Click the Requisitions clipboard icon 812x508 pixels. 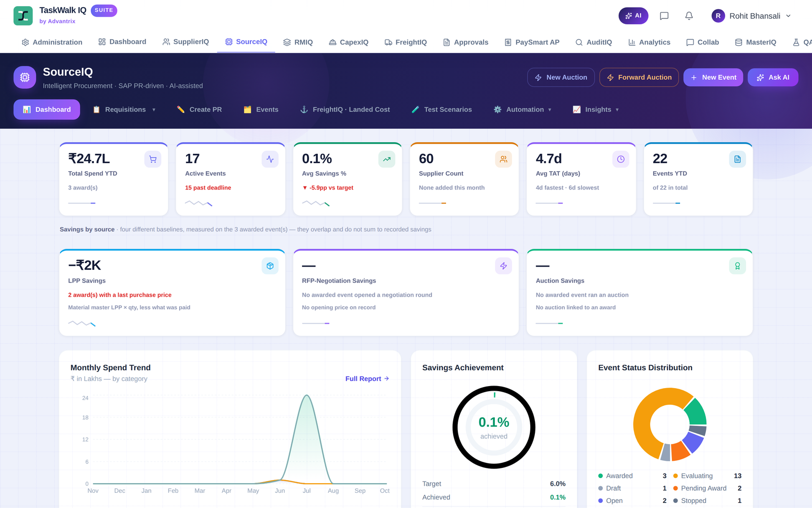[96, 110]
